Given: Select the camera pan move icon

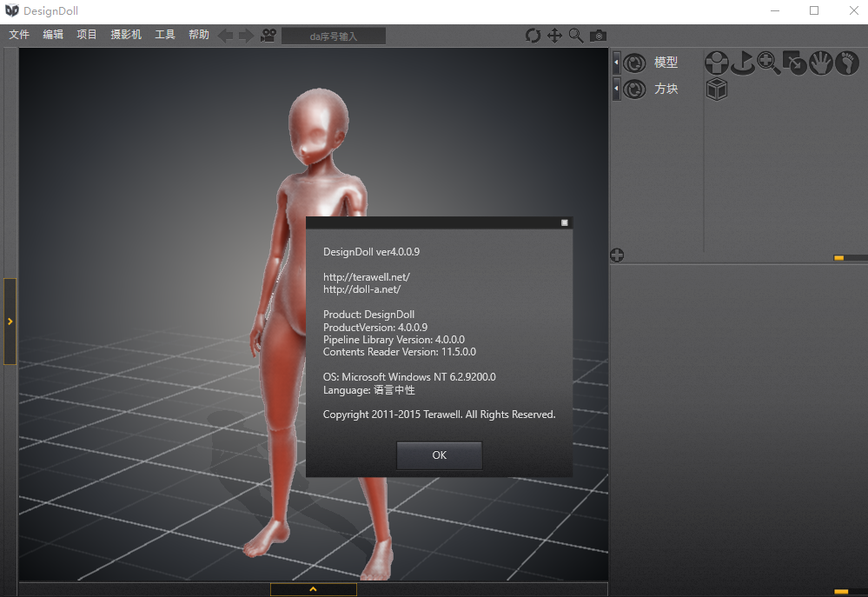Looking at the screenshot, I should pyautogui.click(x=554, y=36).
